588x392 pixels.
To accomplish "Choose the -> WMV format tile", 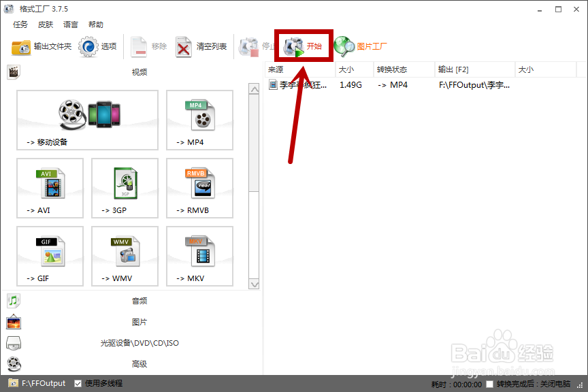I will click(x=125, y=256).
